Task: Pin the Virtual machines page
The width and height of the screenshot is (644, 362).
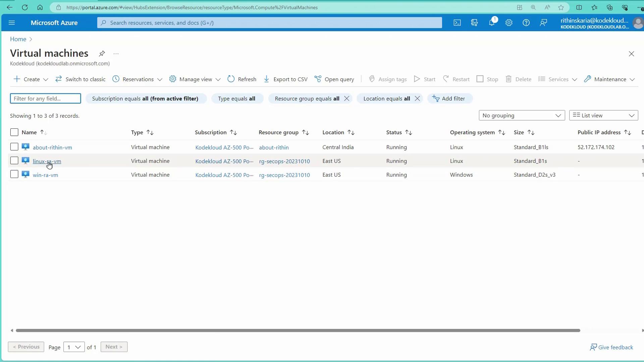Action: [102, 54]
